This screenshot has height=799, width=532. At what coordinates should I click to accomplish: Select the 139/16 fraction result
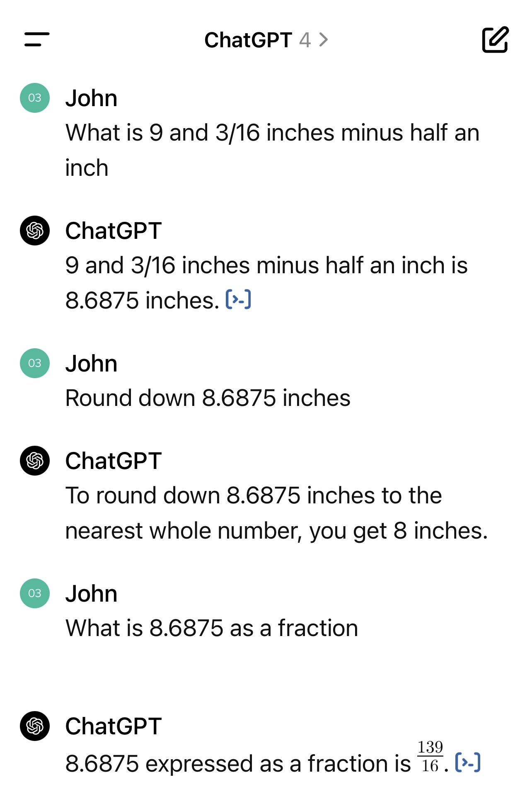[x=430, y=756]
